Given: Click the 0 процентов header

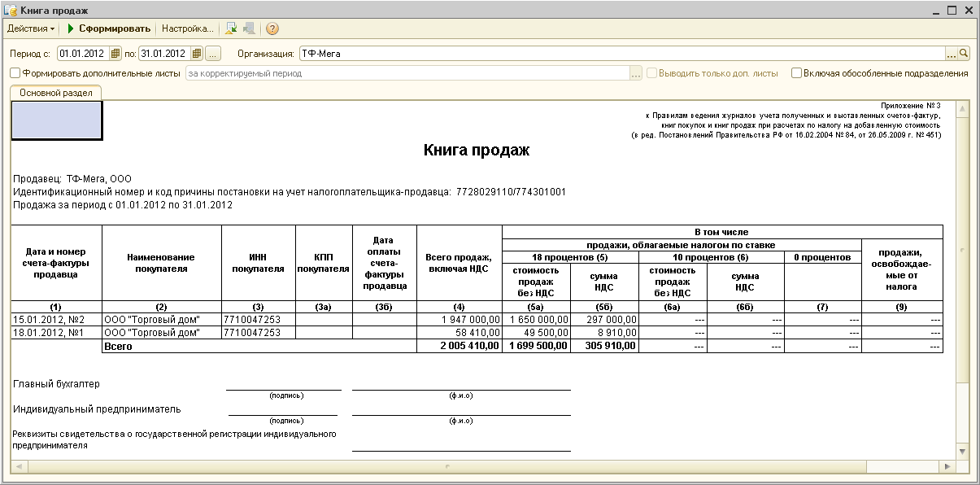Looking at the screenshot, I should [x=822, y=257].
